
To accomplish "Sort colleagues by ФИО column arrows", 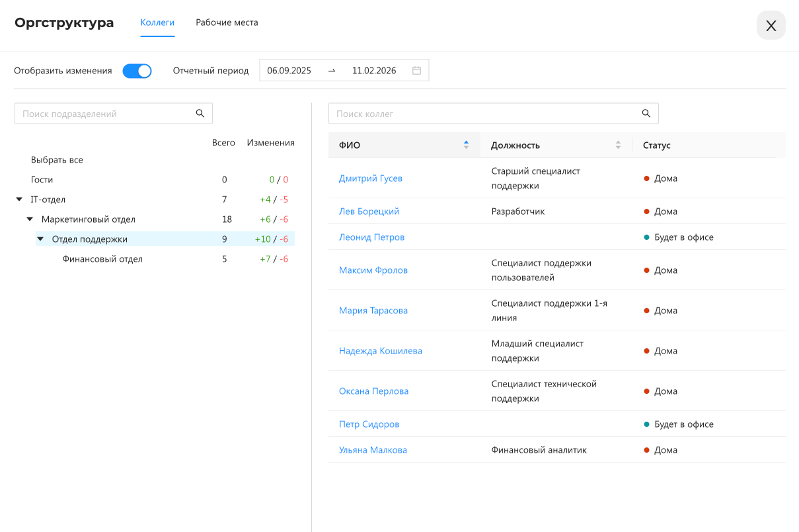I will pos(466,145).
